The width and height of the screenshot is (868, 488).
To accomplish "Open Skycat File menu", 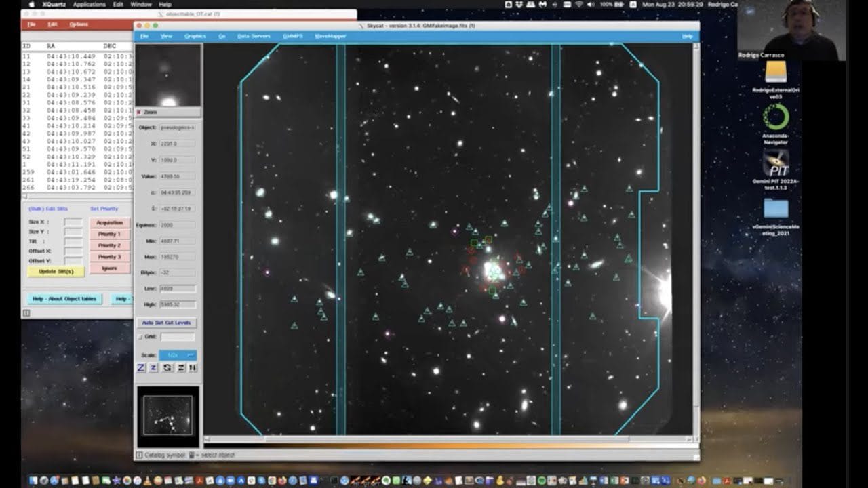I will point(144,36).
